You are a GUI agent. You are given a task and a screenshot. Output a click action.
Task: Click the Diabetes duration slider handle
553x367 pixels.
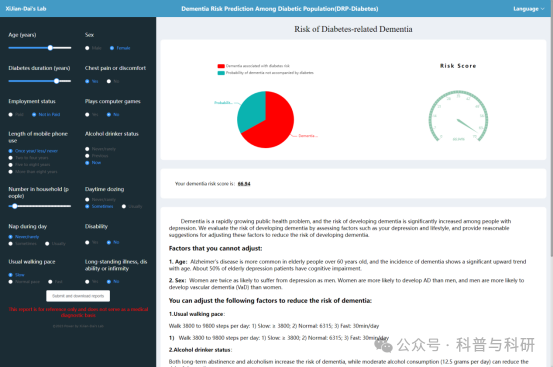click(56, 81)
